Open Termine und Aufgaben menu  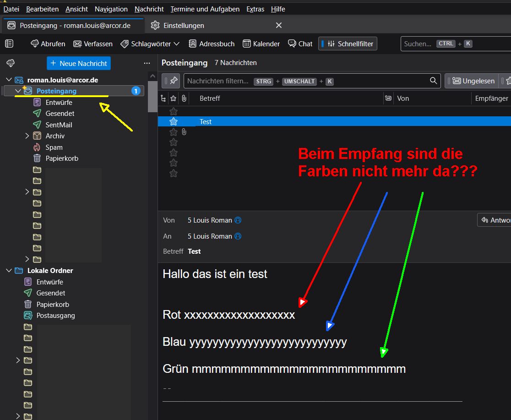click(x=205, y=9)
